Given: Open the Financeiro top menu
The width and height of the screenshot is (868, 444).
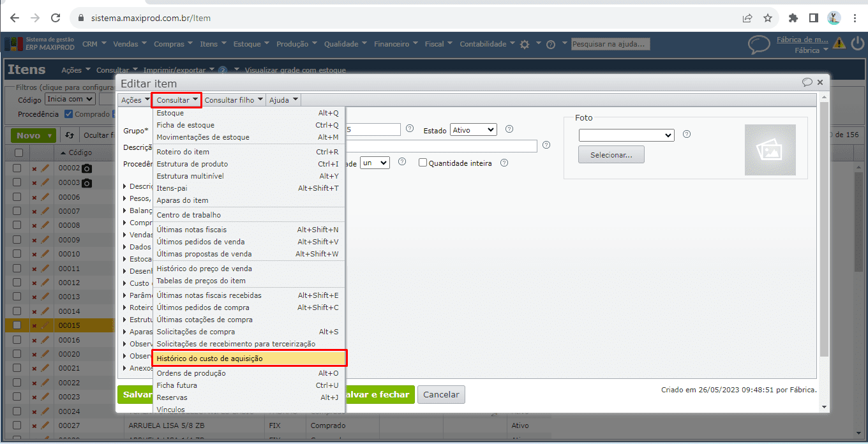Looking at the screenshot, I should (x=396, y=44).
